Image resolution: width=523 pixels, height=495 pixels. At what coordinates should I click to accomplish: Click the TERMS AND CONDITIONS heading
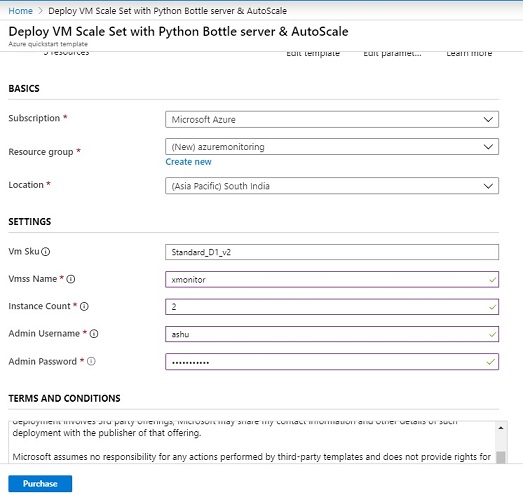coord(64,398)
